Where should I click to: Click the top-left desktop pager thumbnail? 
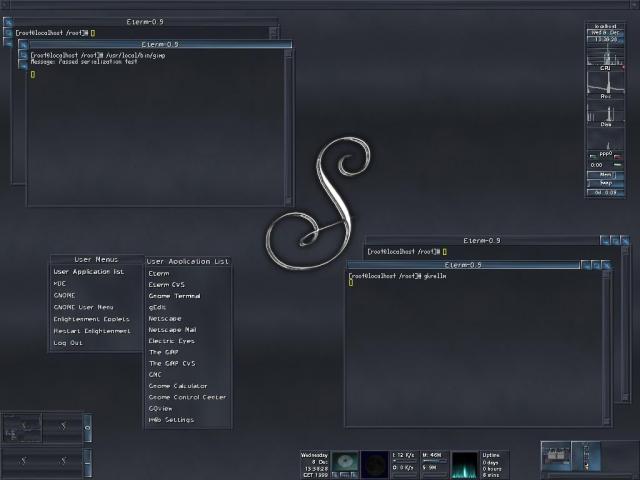pyautogui.click(x=21, y=427)
